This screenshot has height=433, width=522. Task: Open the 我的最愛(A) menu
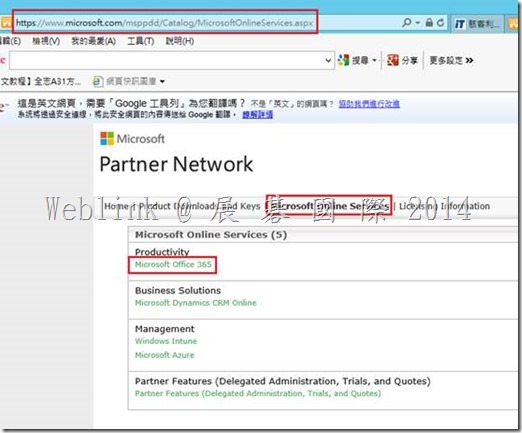coord(94,41)
